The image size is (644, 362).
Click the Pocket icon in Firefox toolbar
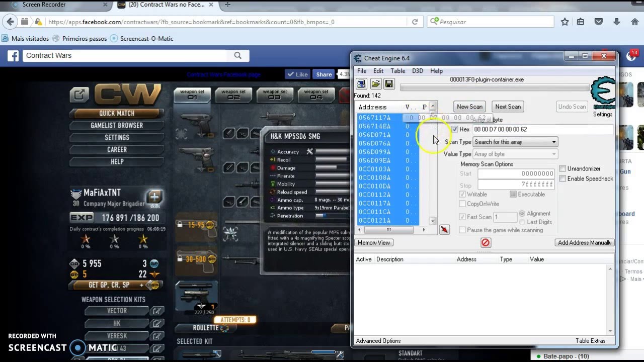click(599, 22)
